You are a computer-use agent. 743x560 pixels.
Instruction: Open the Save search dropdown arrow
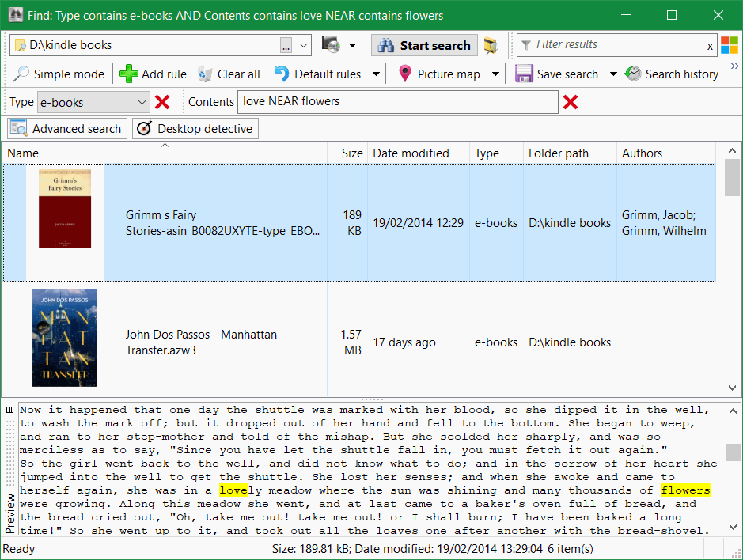pyautogui.click(x=613, y=74)
